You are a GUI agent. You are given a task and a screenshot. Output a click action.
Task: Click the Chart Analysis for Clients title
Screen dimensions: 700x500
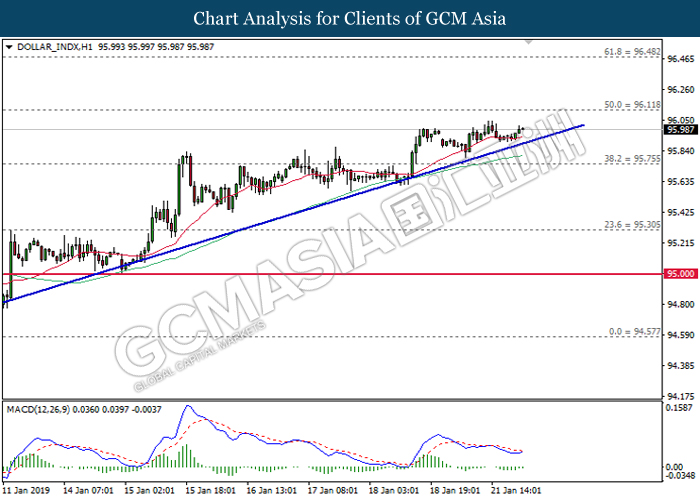point(350,18)
